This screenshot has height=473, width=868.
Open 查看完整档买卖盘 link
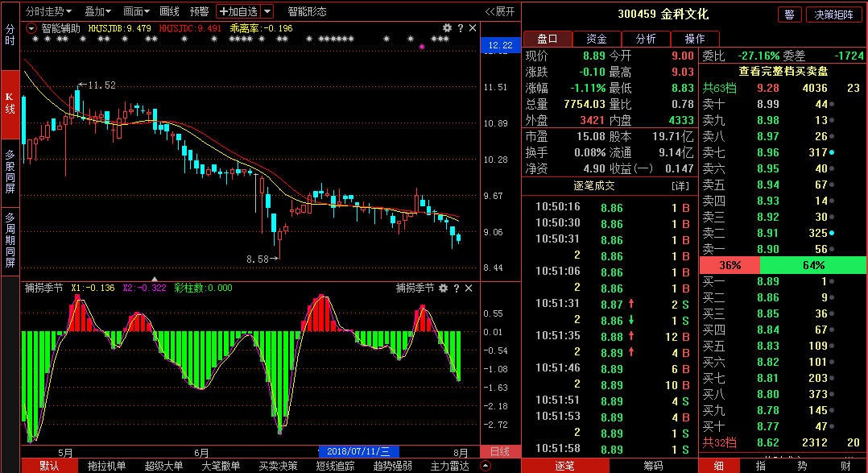coord(783,72)
